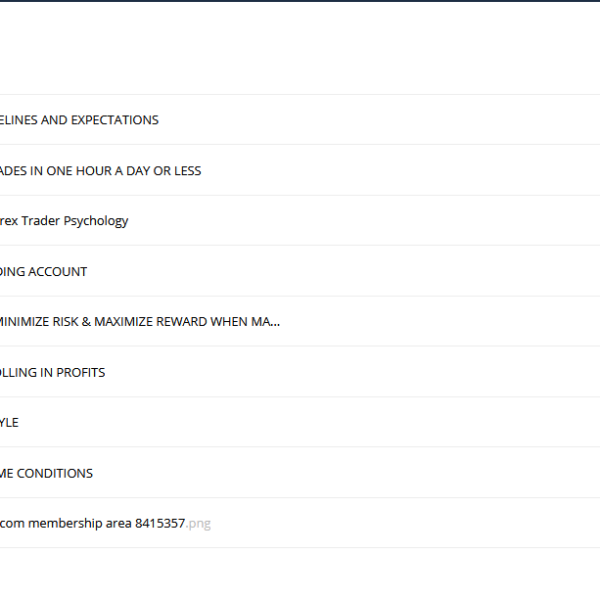The width and height of the screenshot is (600, 600).
Task: Select the row for EXPECTATIONS entry
Action: (x=300, y=120)
